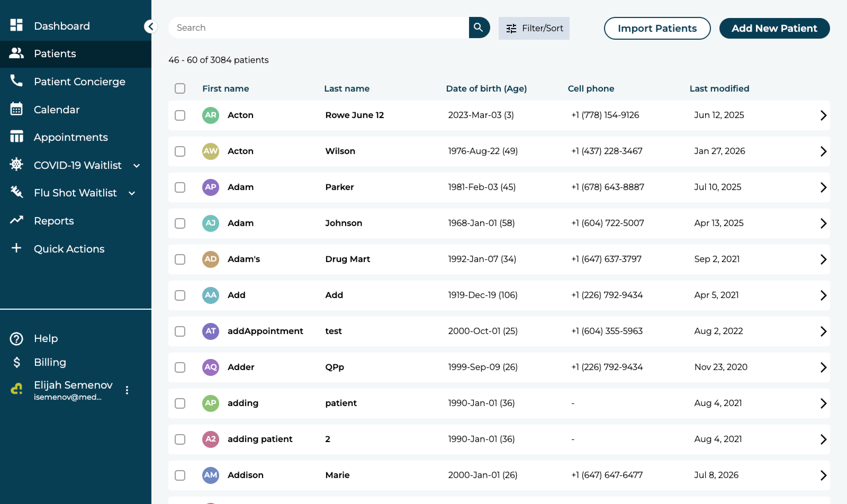Screen dimensions: 847x504
Task: Click the Reports trend line icon
Action: (x=16, y=220)
